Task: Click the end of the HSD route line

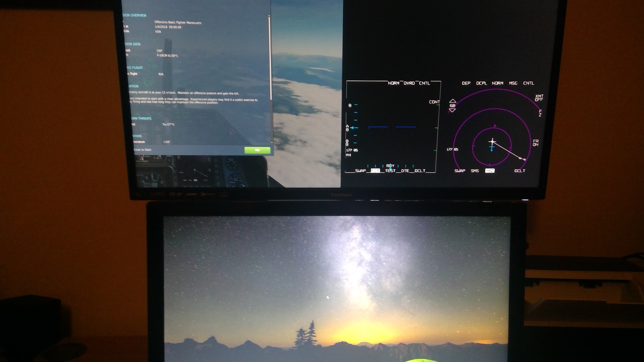Action: [x=524, y=159]
